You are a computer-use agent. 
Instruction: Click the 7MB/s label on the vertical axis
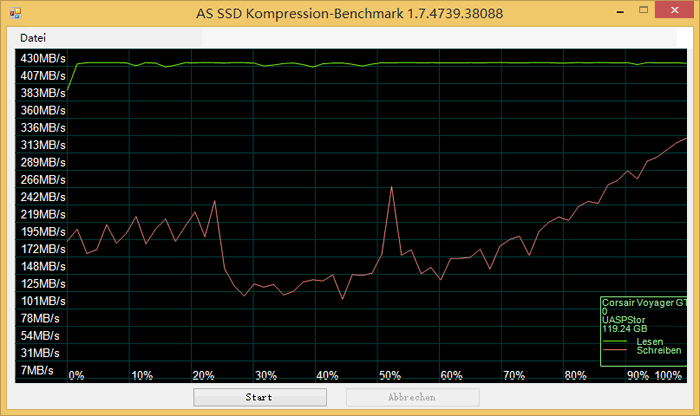[x=40, y=370]
